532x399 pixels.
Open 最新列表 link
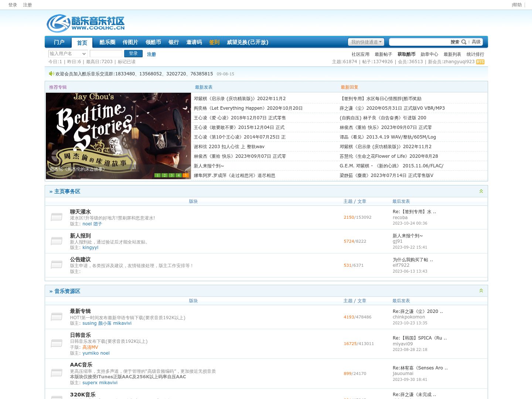point(452,54)
